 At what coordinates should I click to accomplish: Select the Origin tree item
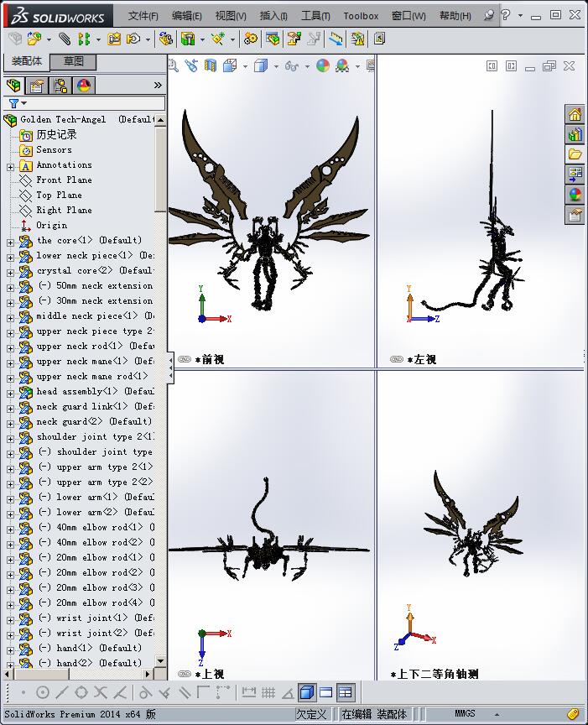[x=51, y=225]
